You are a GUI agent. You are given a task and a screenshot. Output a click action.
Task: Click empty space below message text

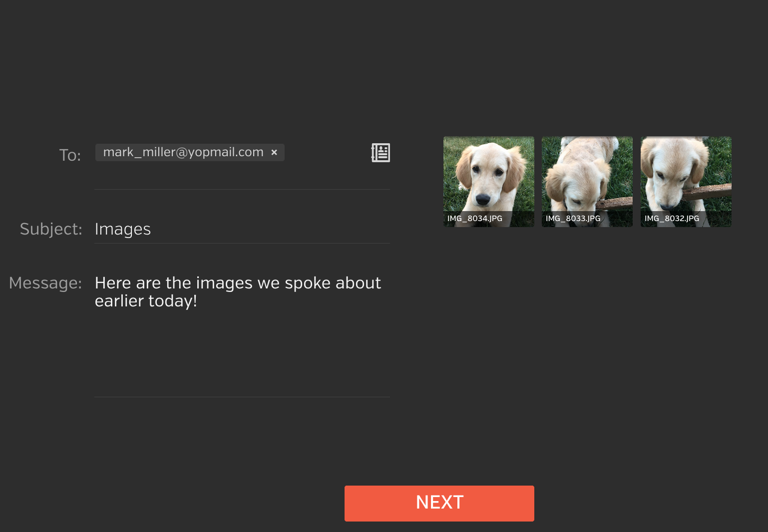point(242,354)
